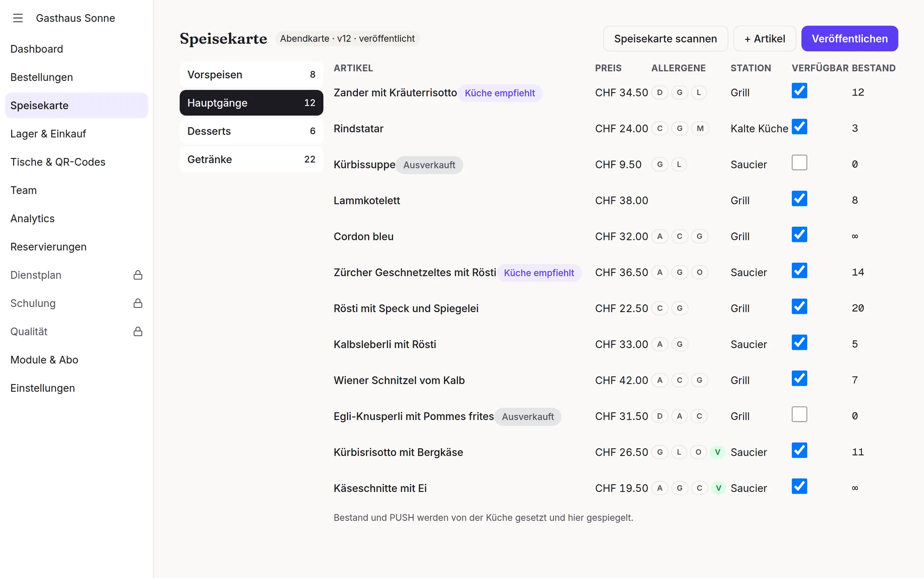Click the Wiener Schnitzel vom Kalb item name
924x578 pixels.
[399, 380]
